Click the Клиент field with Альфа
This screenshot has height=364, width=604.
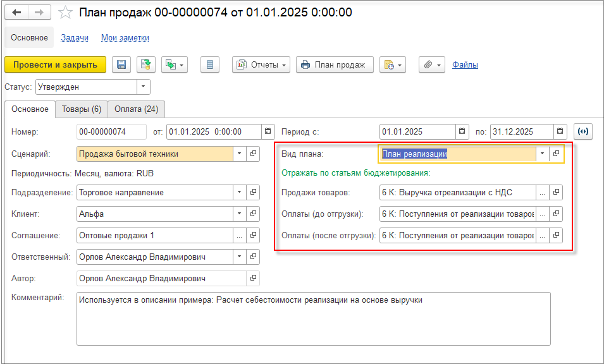pos(155,214)
